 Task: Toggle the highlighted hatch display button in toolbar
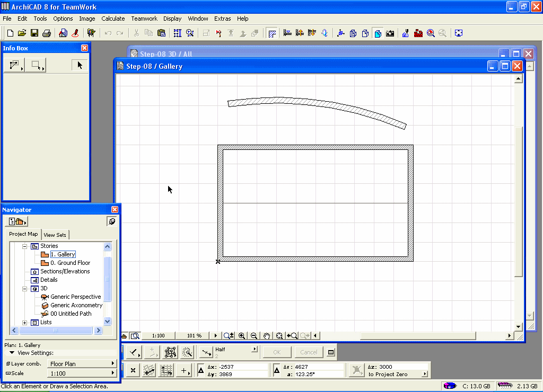pyautogui.click(x=272, y=33)
